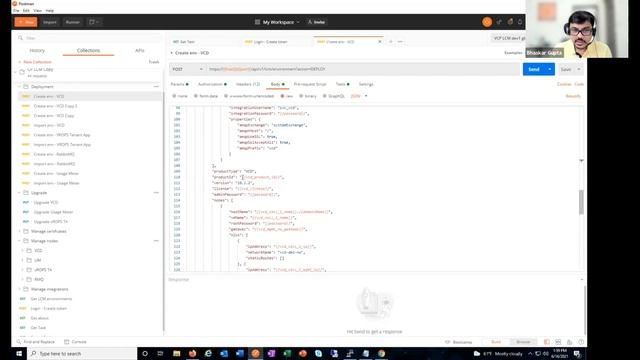The image size is (640, 360).
Task: Select the Import env - VCD request
Action: tap(49, 125)
